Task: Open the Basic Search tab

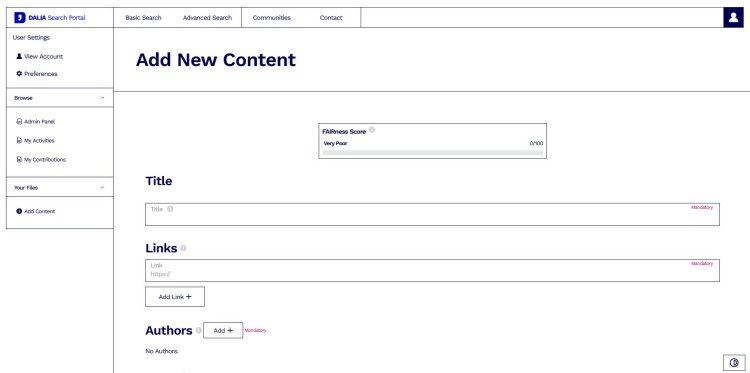Action: [143, 18]
